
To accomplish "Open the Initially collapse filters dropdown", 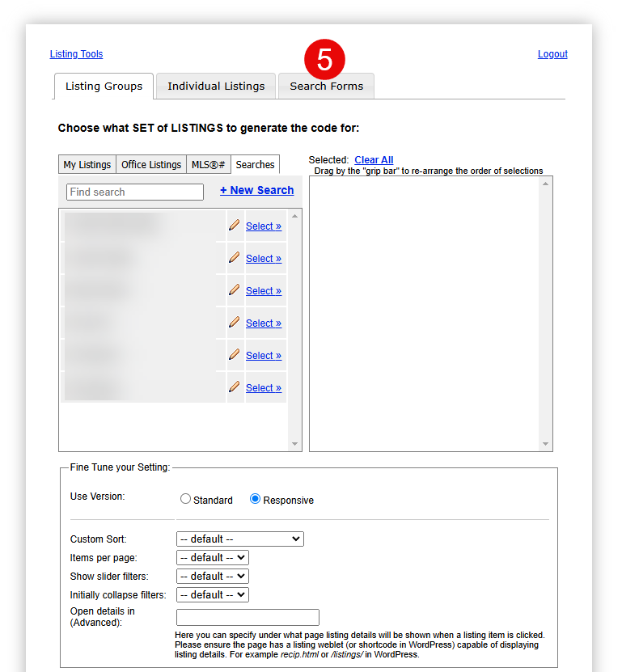I will (213, 595).
